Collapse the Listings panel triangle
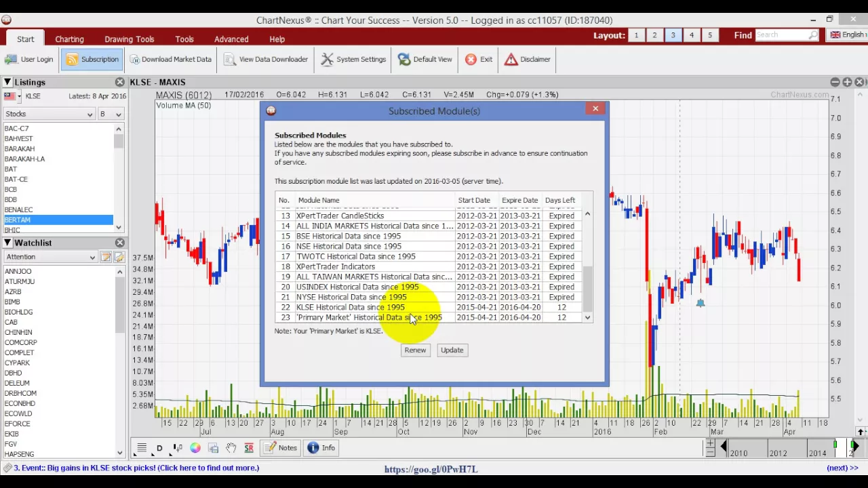This screenshot has width=868, height=488. click(x=7, y=82)
